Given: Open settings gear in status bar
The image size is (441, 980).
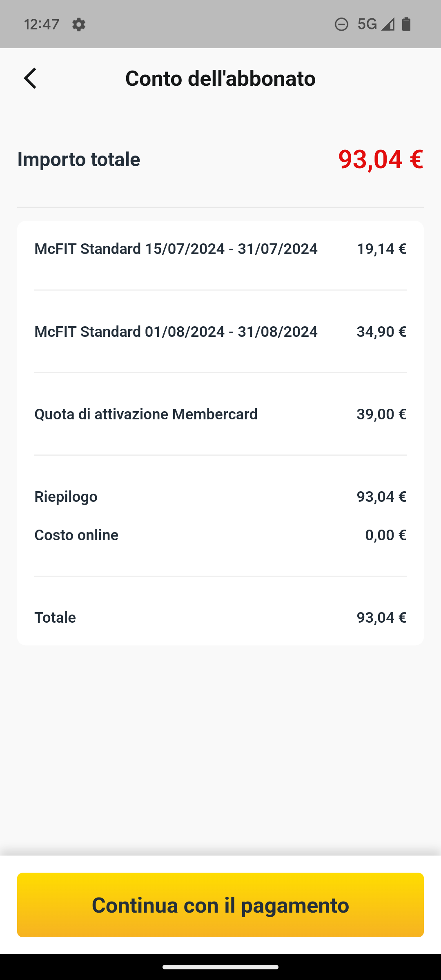Looking at the screenshot, I should click(x=78, y=24).
